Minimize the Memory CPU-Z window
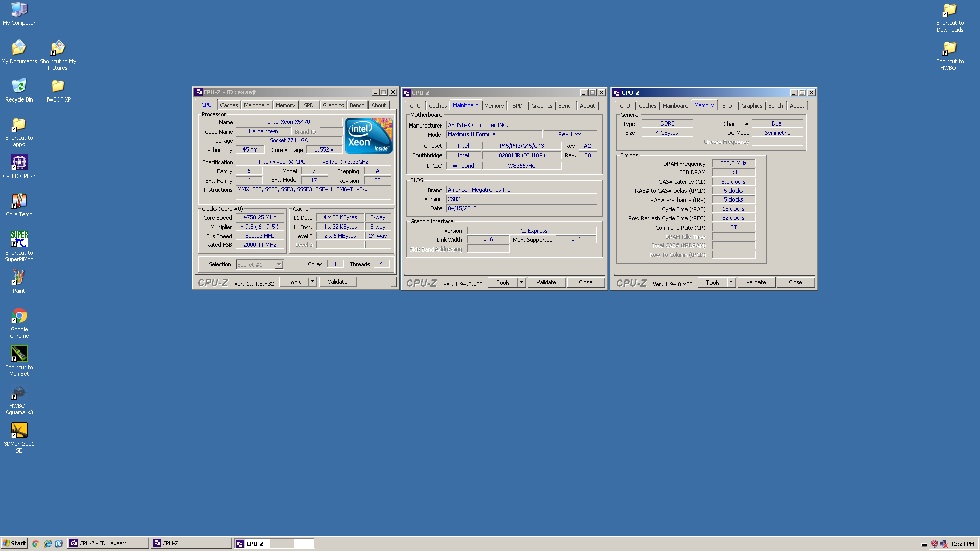The width and height of the screenshot is (980, 551). tap(794, 93)
